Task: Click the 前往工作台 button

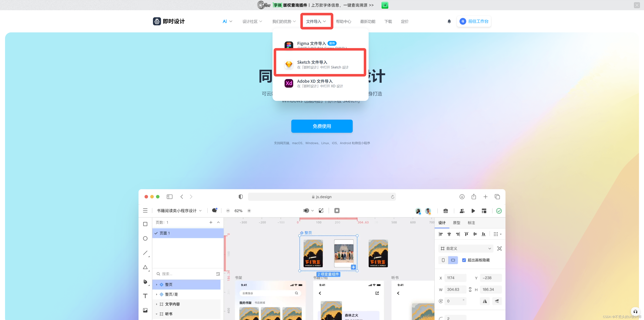Action: pos(474,21)
